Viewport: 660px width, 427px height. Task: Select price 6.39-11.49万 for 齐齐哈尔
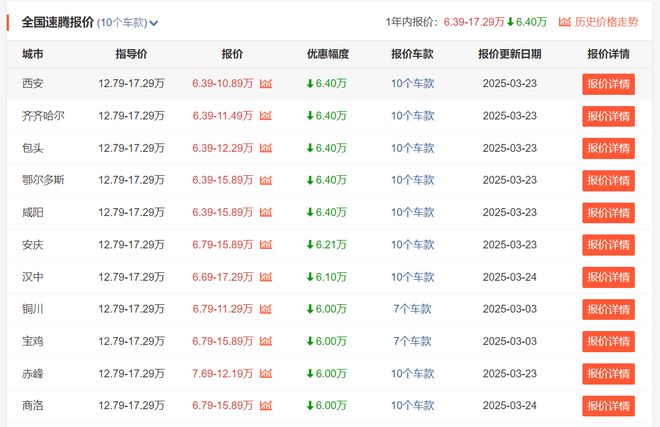(223, 116)
